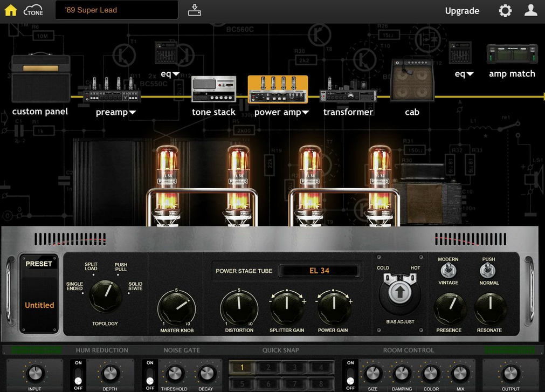The image size is (545, 392).
Task: Click the Split Load topology label
Action: (x=91, y=266)
